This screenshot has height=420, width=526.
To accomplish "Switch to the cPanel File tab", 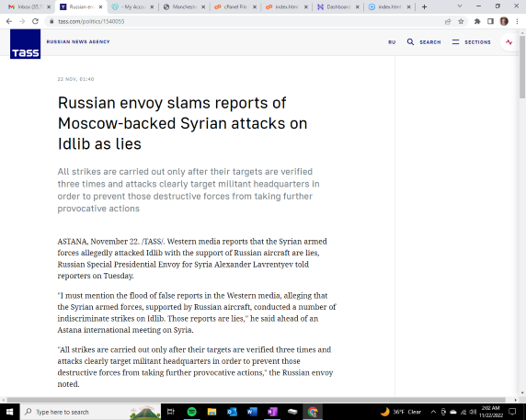I will click(x=235, y=6).
